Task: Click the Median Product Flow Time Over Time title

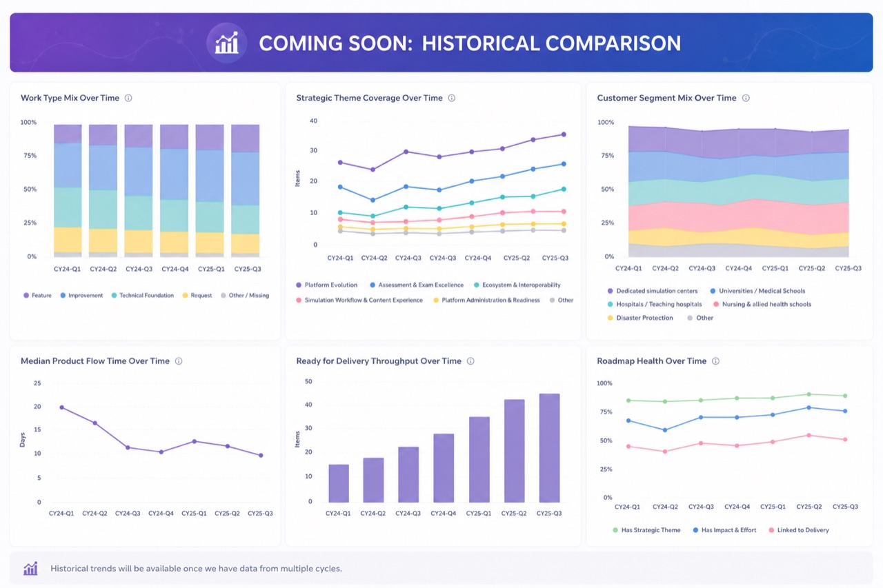Action: pyautogui.click(x=95, y=361)
